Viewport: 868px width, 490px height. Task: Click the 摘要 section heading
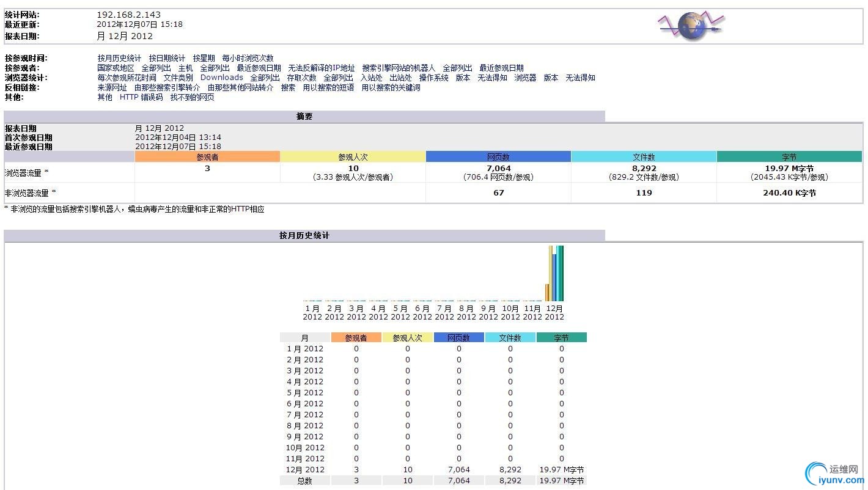304,116
